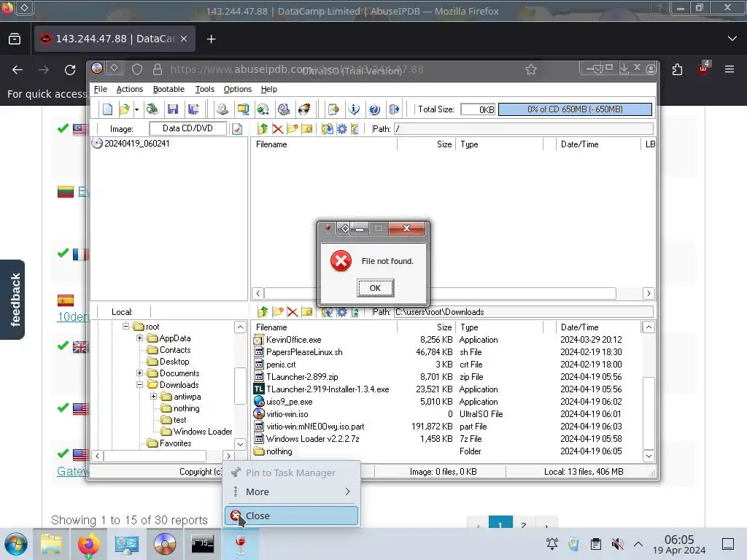The height and width of the screenshot is (560, 747).
Task: Click the Open file toolbar icon
Action: 124,109
